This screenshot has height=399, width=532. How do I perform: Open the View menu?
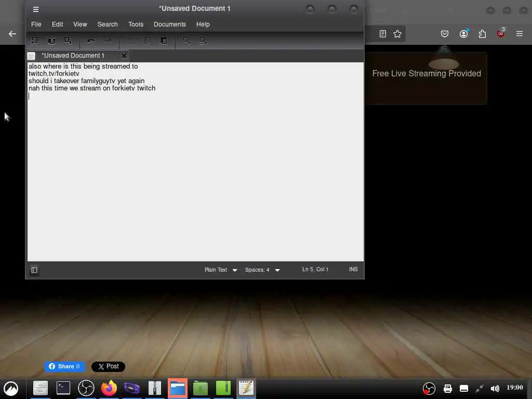pyautogui.click(x=80, y=24)
